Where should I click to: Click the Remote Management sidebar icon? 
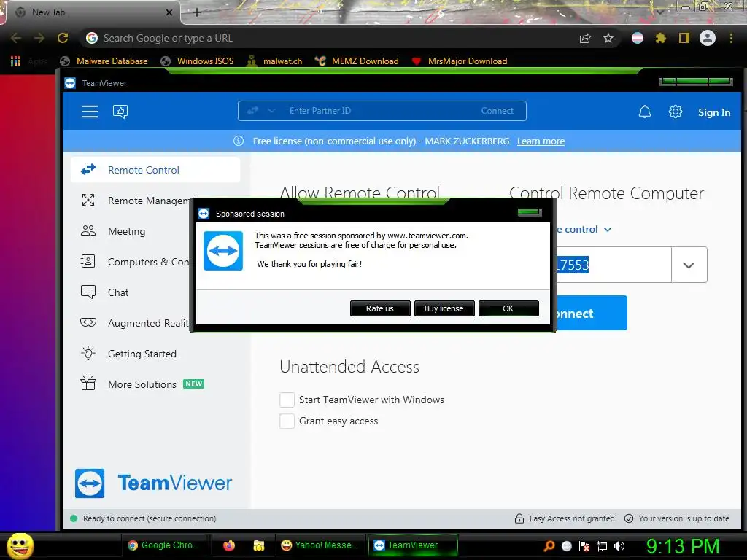88,200
